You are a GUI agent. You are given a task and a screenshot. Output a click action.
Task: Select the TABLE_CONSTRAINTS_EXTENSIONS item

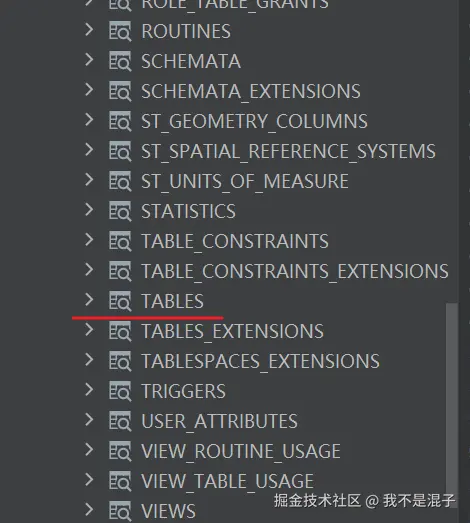[x=295, y=271]
